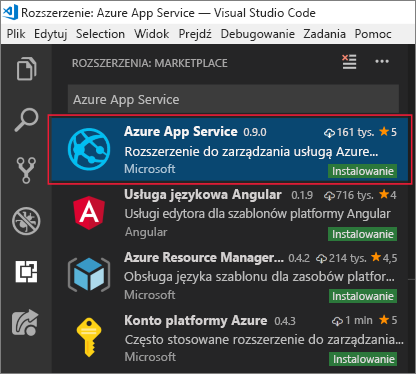This screenshot has height=374, width=416.
Task: Select the Extensions view icon
Action: click(x=26, y=271)
